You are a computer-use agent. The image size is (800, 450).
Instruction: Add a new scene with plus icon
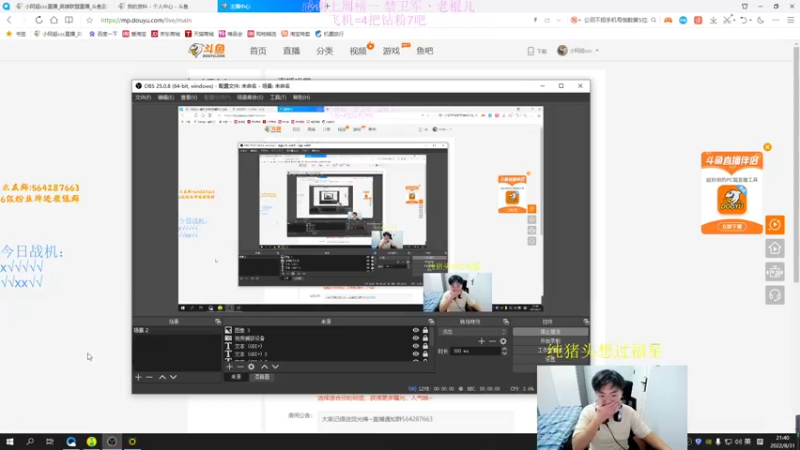coord(138,377)
